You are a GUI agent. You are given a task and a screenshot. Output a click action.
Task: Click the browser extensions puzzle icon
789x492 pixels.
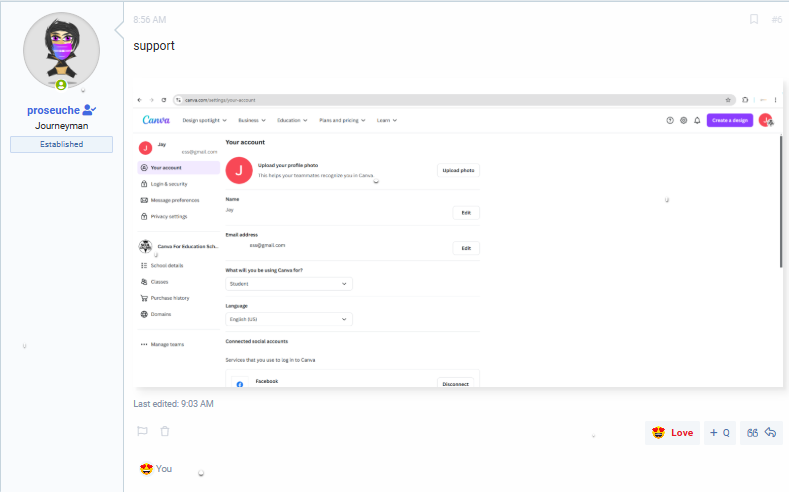pos(745,100)
